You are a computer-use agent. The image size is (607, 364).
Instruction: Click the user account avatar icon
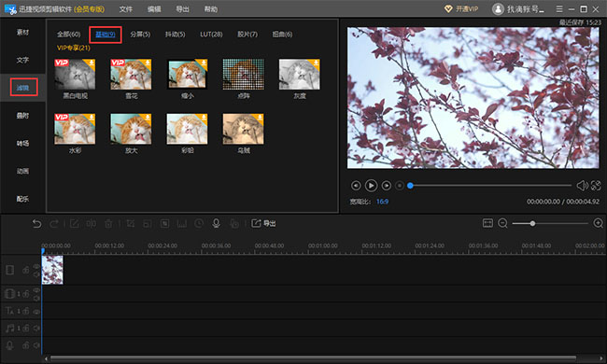pos(498,9)
